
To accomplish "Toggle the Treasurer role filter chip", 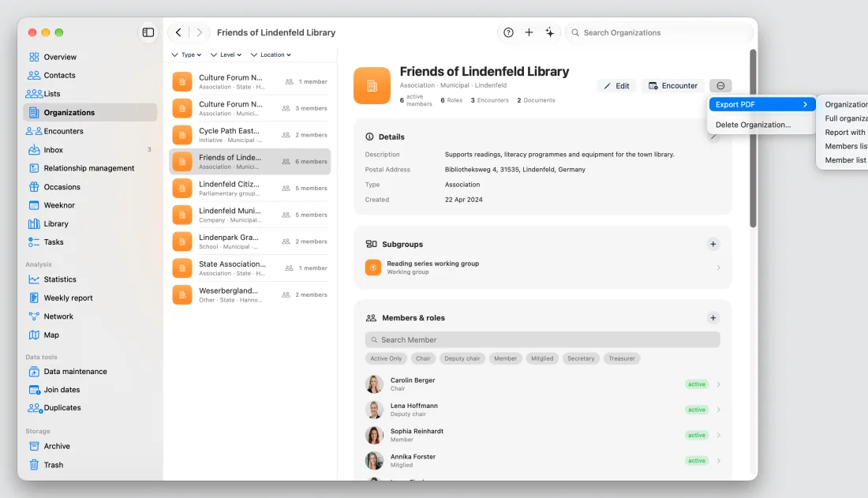I will point(622,358).
